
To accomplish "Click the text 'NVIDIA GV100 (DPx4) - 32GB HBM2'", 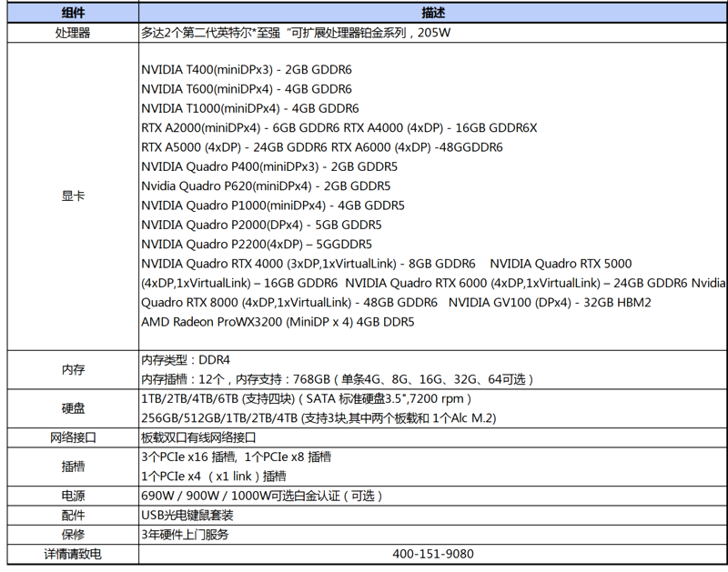I will 550,303.
